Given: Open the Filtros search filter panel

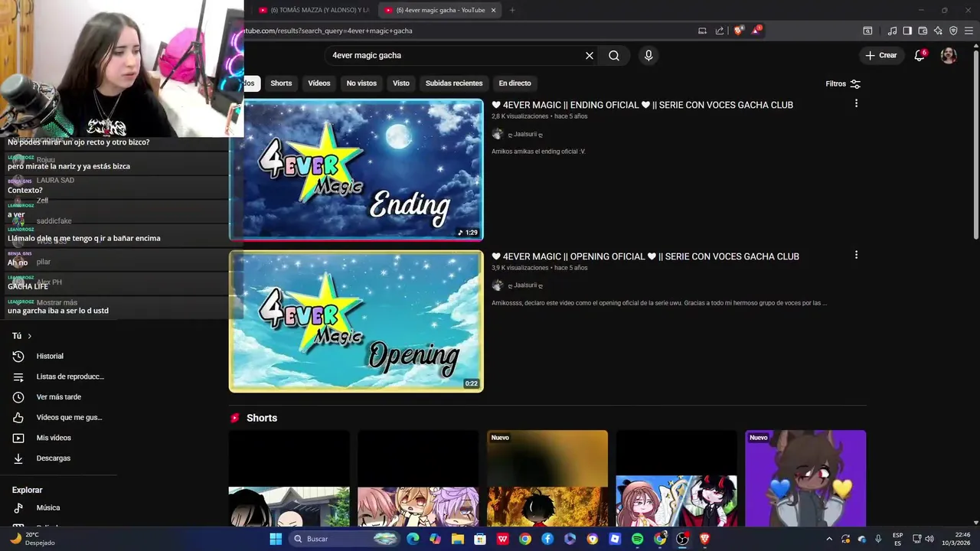Looking at the screenshot, I should (843, 83).
